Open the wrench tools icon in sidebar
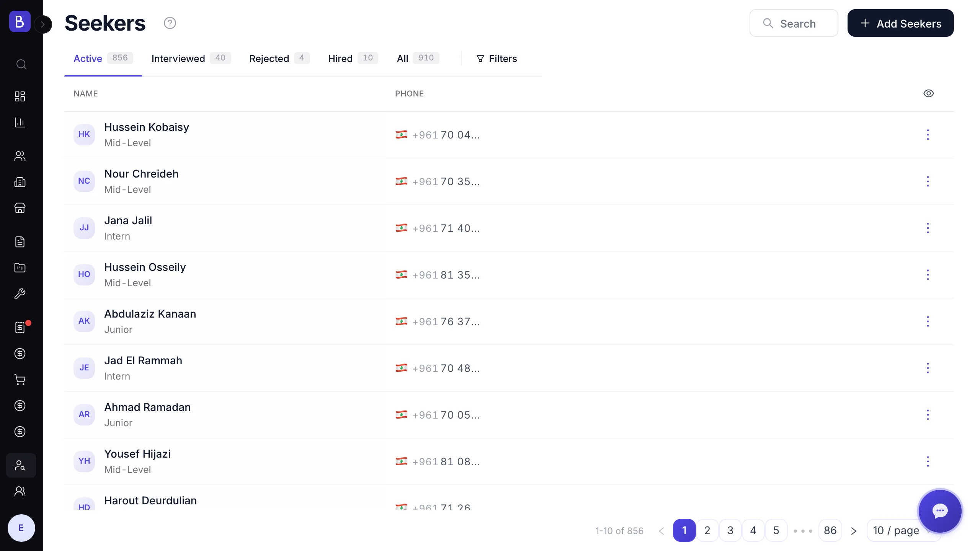 coord(20,294)
